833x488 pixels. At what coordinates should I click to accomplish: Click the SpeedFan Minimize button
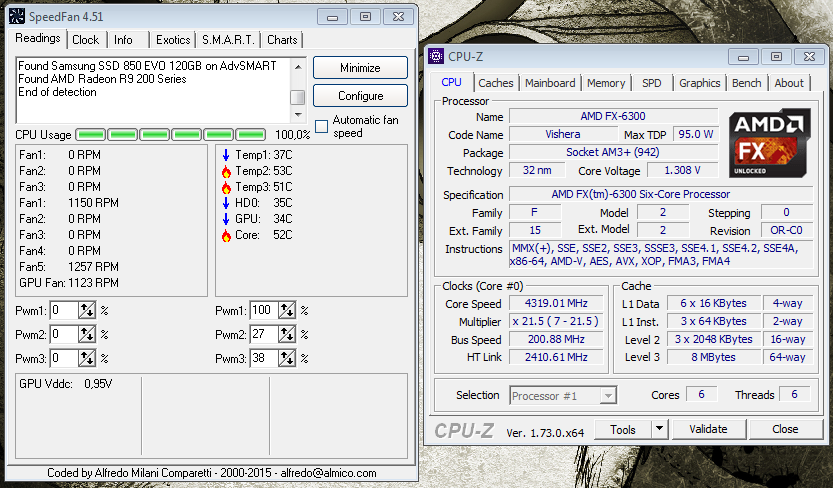coord(360,68)
